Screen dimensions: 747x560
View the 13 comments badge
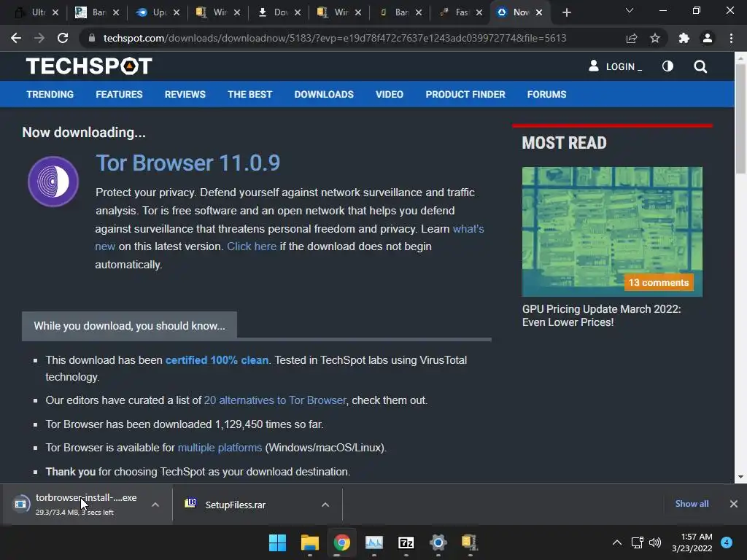[x=659, y=282]
